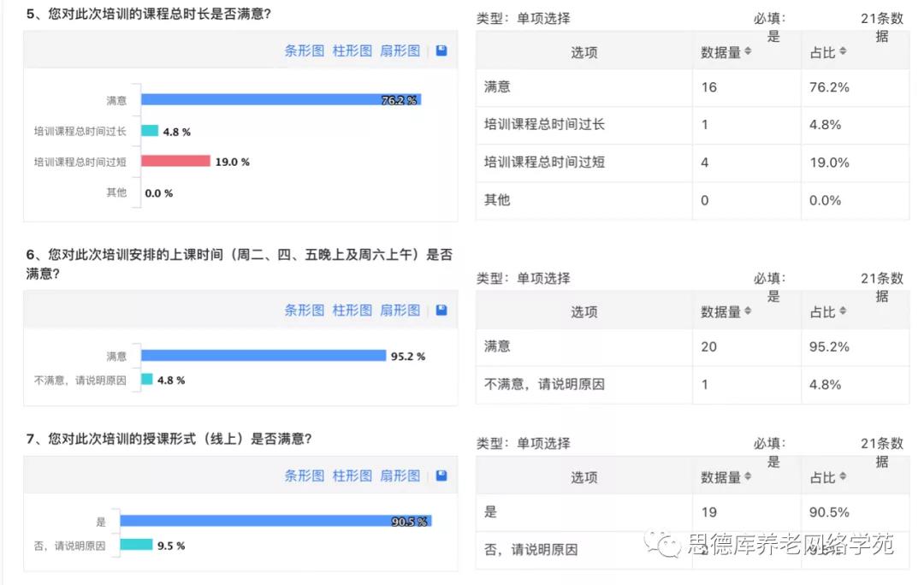Click save icon in question 6 chart
Image resolution: width=924 pixels, height=585 pixels.
[441, 310]
